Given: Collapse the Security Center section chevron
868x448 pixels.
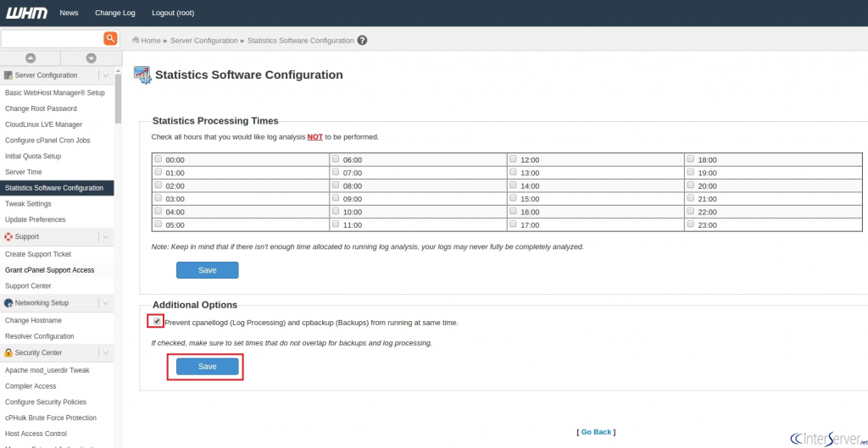Looking at the screenshot, I should (106, 352).
